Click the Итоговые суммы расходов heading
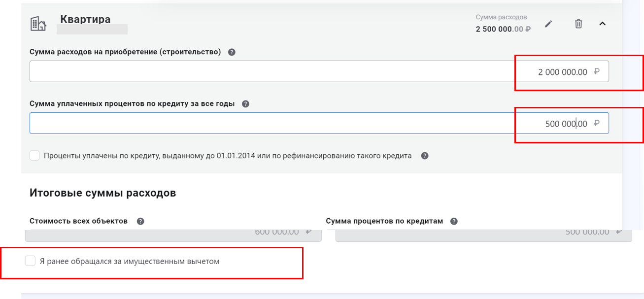 tap(102, 193)
